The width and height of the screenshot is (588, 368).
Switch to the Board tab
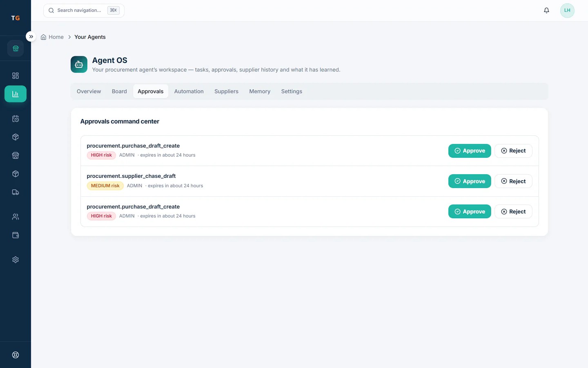(119, 92)
